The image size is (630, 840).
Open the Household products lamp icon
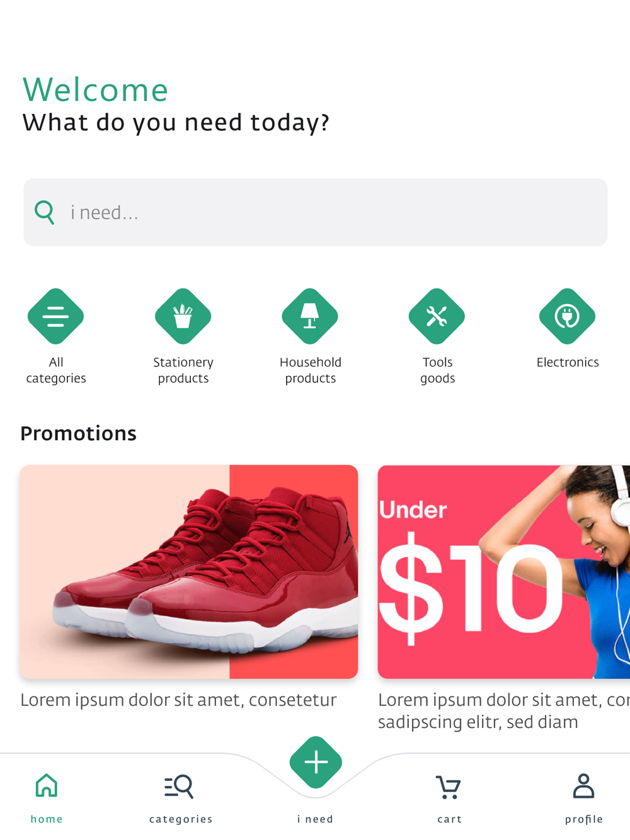pyautogui.click(x=310, y=316)
